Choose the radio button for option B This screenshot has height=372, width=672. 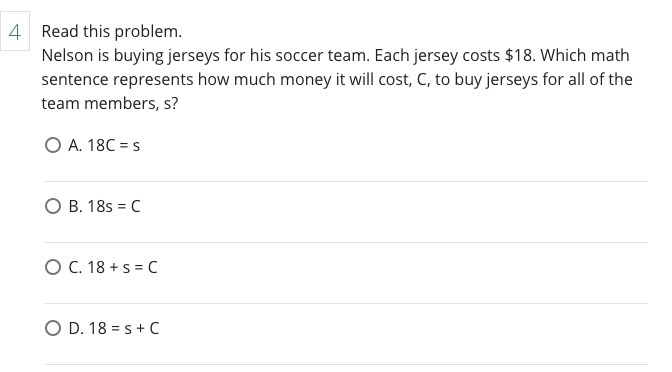(53, 206)
